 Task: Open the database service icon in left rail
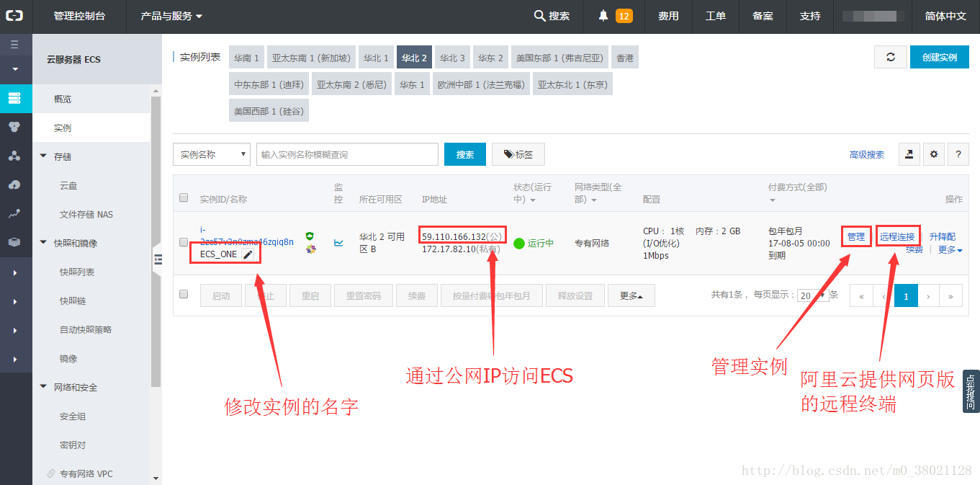tap(15, 127)
